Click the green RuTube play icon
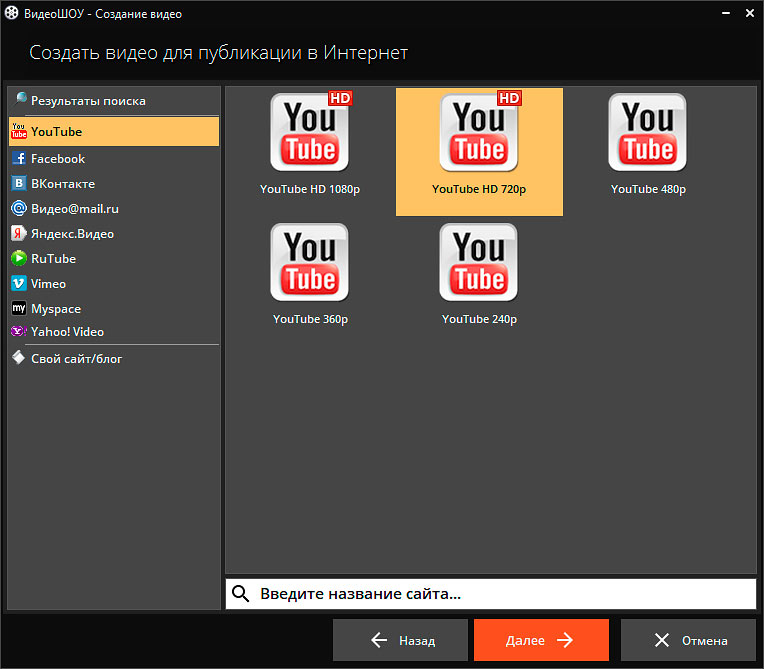The width and height of the screenshot is (764, 669). (19, 258)
